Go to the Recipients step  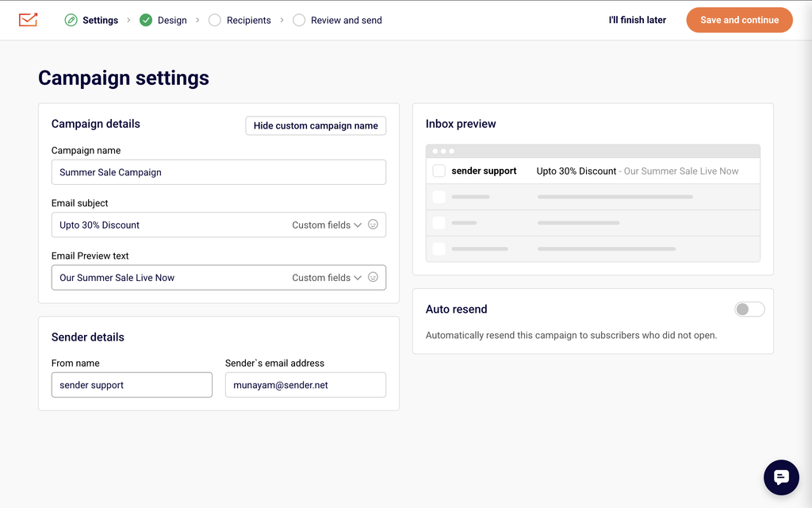tap(248, 20)
